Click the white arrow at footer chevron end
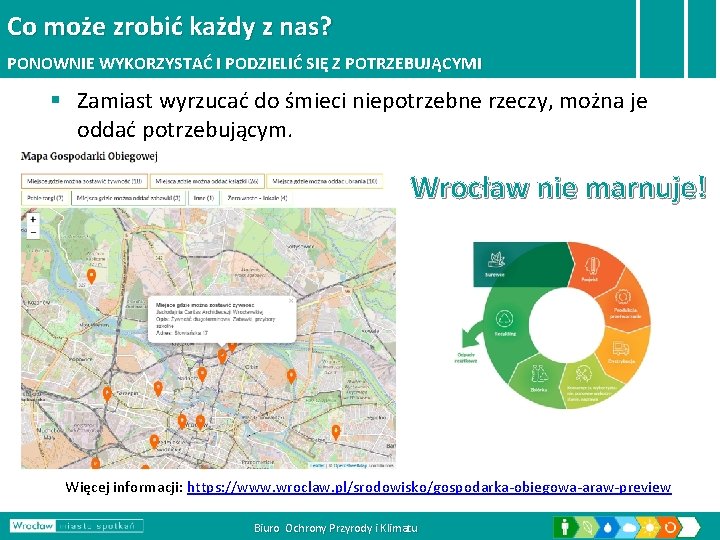Image resolution: width=720 pixels, height=540 pixels. coord(691,527)
